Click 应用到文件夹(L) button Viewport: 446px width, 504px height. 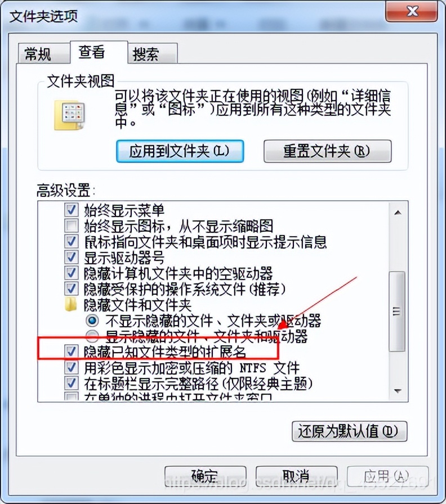180,151
